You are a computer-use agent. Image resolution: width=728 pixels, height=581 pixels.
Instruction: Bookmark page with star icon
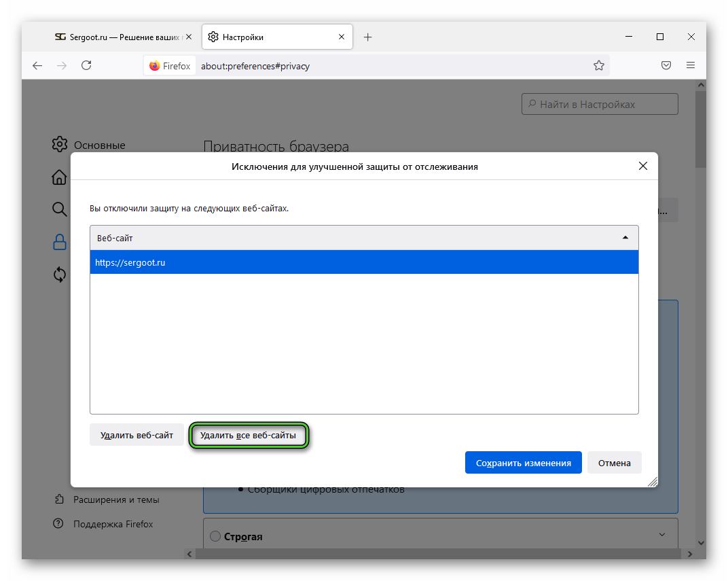coord(598,66)
